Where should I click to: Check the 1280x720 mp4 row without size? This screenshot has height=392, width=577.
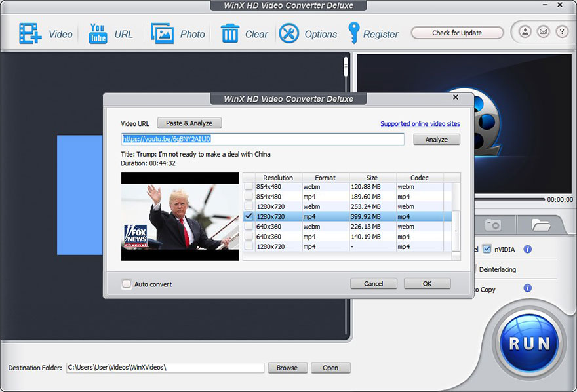click(249, 246)
